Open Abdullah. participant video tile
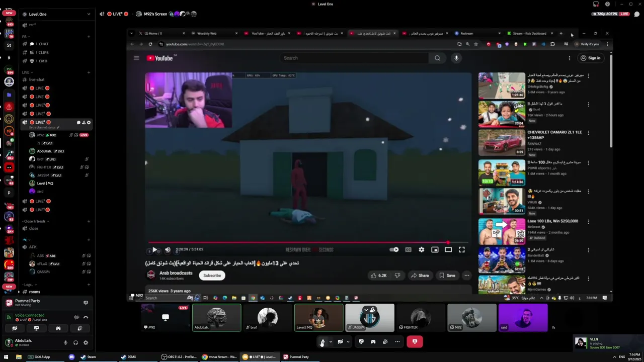This screenshot has height=362, width=644. (217, 318)
